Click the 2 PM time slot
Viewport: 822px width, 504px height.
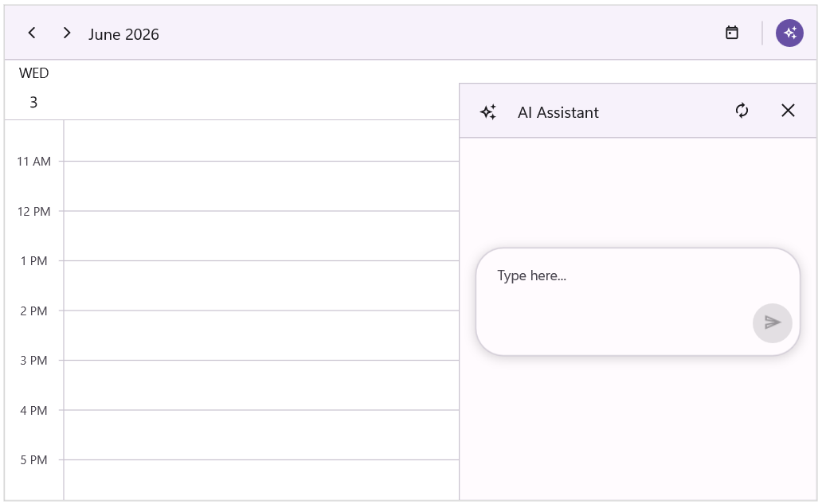point(261,335)
